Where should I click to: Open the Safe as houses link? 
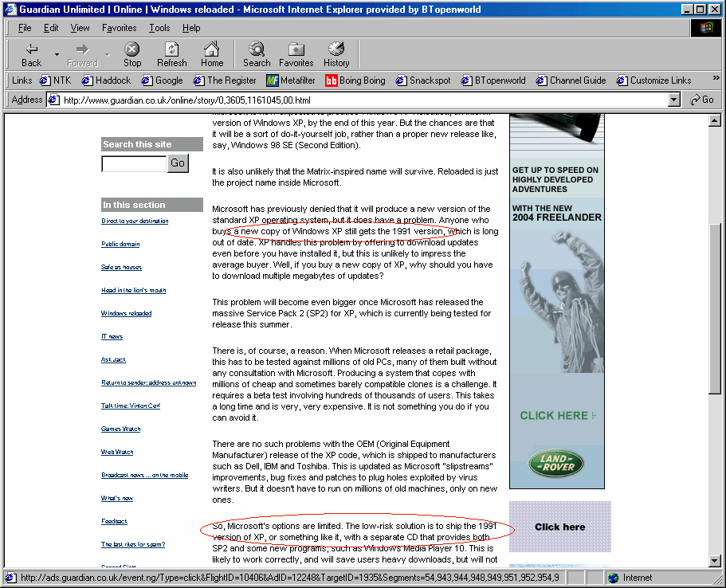click(121, 267)
